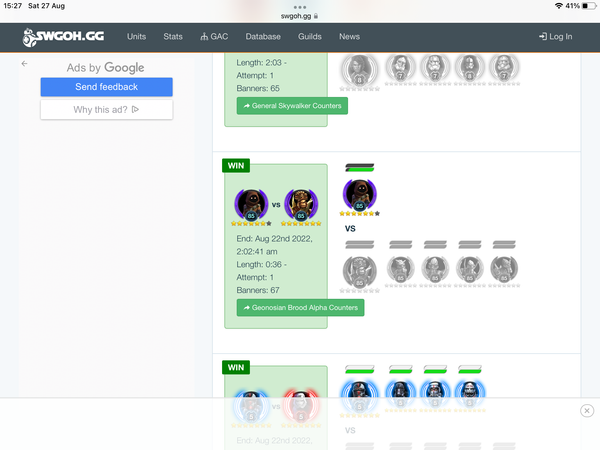Click the ad back arrow
Image resolution: width=600 pixels, height=450 pixels.
pos(24,64)
